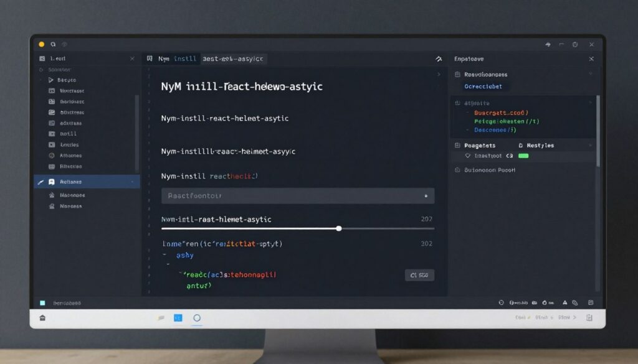
Task: Click the unfilled right part of the slider track
Action: click(x=388, y=228)
